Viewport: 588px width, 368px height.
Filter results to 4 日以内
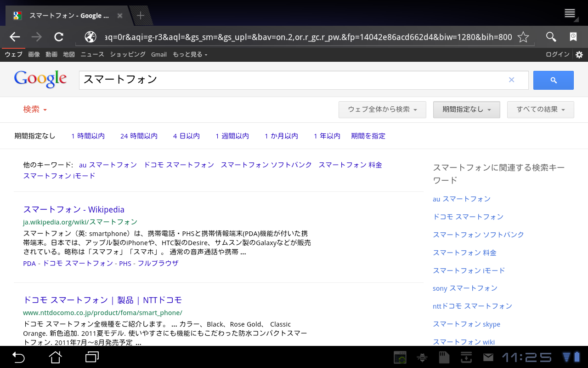pos(187,136)
